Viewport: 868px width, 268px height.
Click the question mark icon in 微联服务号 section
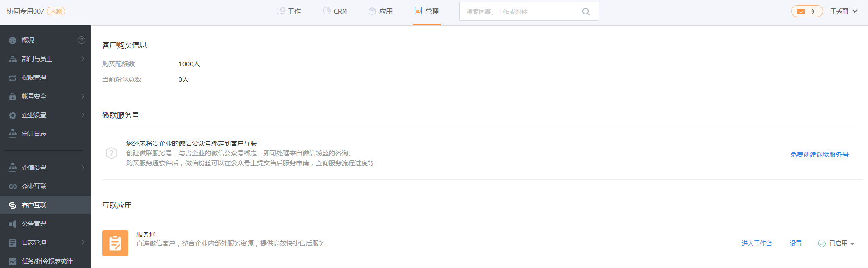111,153
